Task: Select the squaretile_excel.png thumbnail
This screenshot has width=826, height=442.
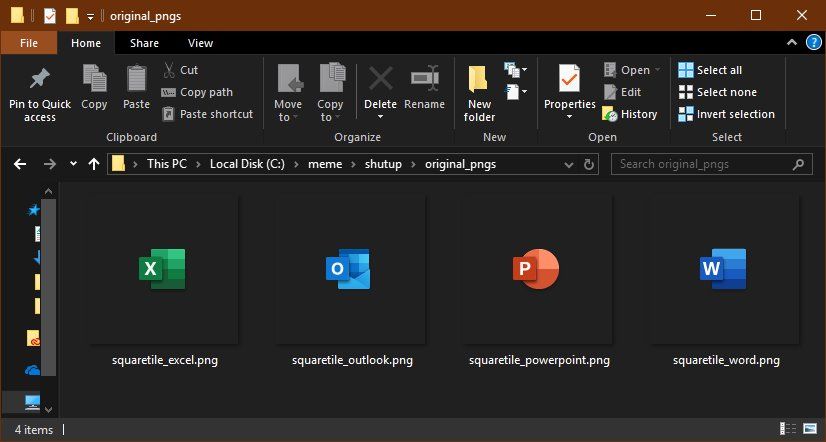Action: click(x=162, y=269)
